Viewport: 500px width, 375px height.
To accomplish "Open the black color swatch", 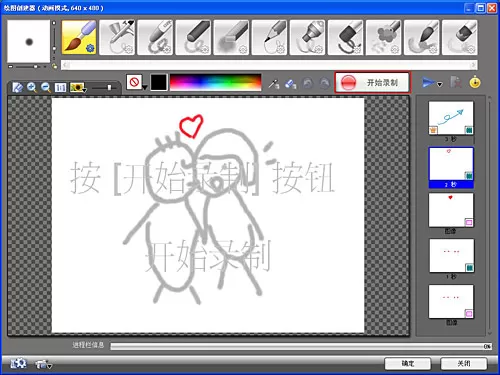I will click(159, 82).
